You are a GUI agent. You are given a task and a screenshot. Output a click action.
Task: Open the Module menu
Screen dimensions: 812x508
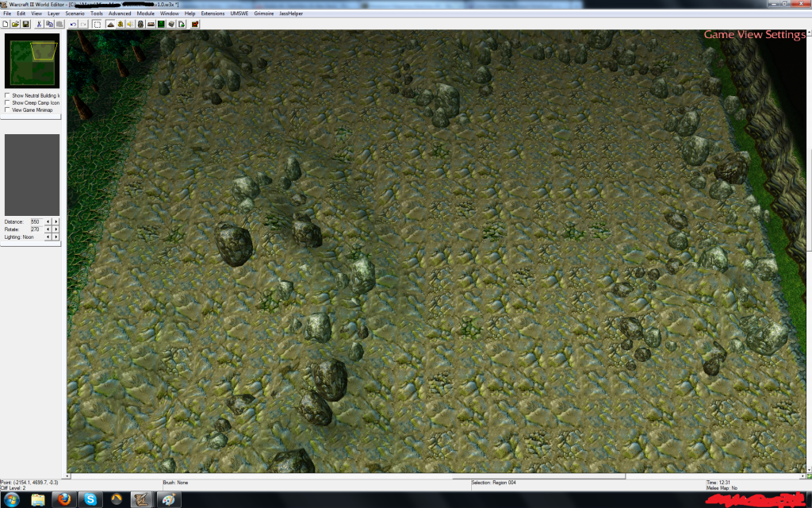pyautogui.click(x=146, y=13)
